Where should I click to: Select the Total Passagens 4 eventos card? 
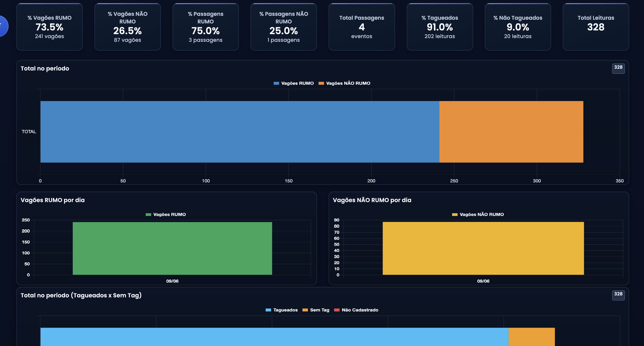coord(362,27)
